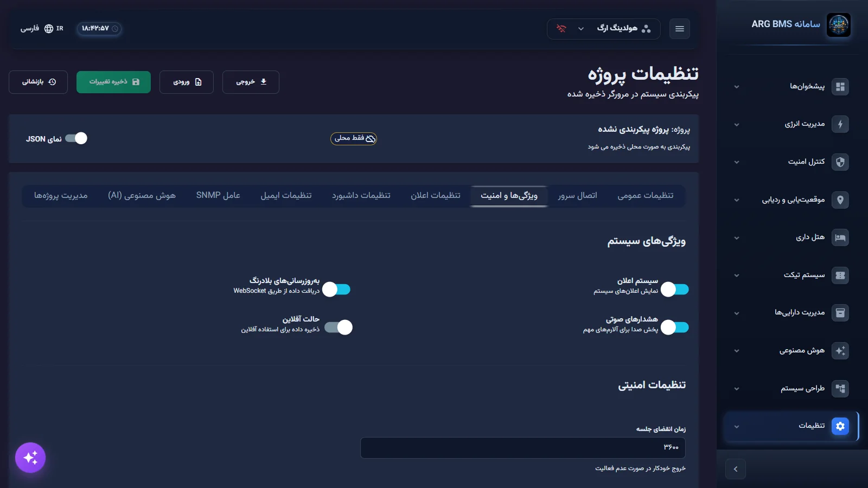Viewport: 868px width, 488px height.
Task: Click the ویژگی‌های سیستم section heading
Action: pos(647,241)
